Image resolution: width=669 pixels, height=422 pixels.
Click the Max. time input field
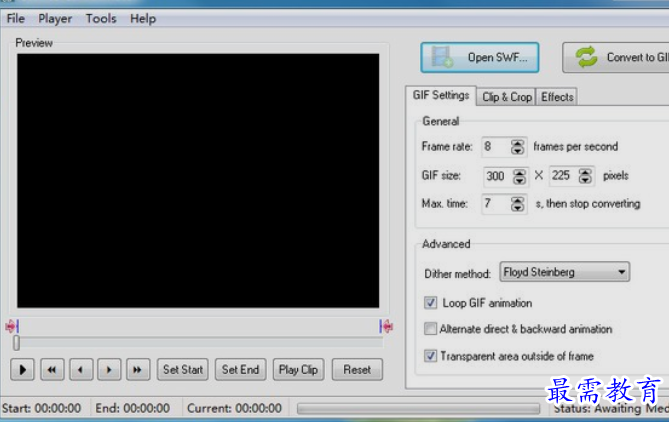(497, 204)
